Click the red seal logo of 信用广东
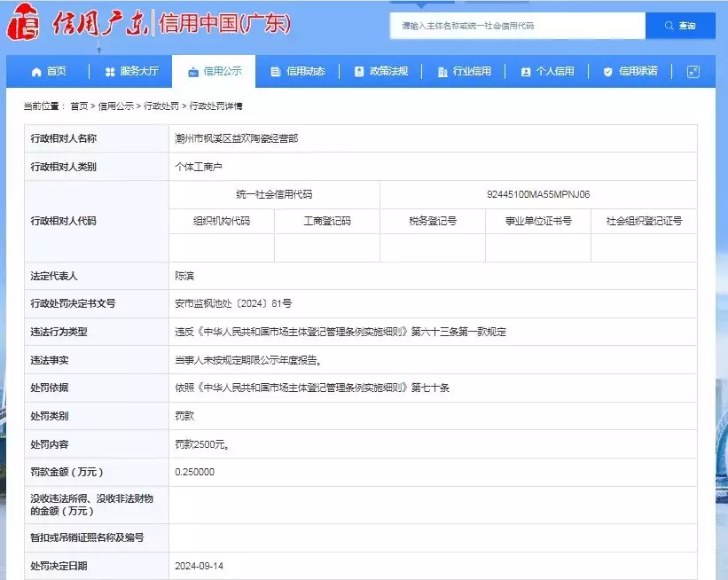 point(24,24)
